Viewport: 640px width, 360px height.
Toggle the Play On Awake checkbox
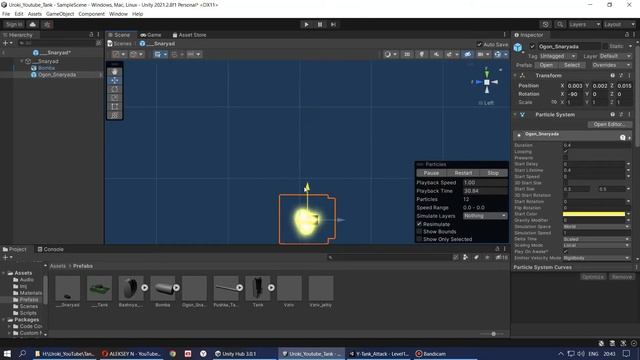coord(566,251)
